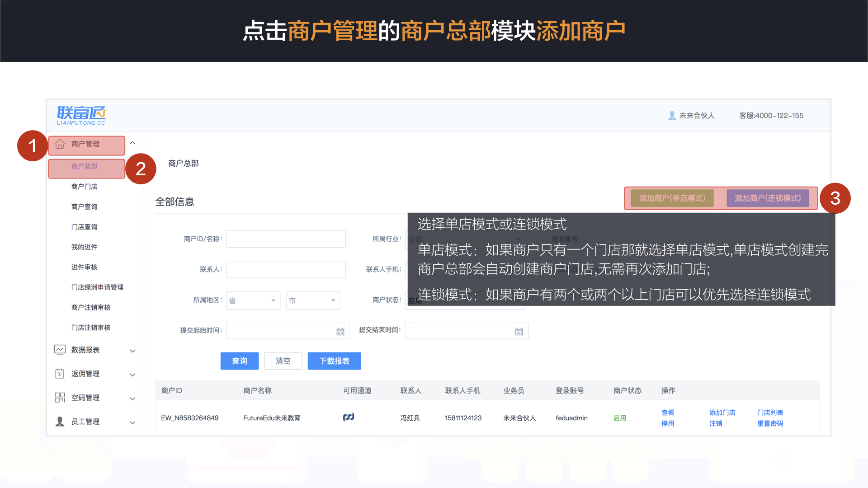Click login account feduadmin
The height and width of the screenshot is (488, 868).
pyautogui.click(x=571, y=418)
